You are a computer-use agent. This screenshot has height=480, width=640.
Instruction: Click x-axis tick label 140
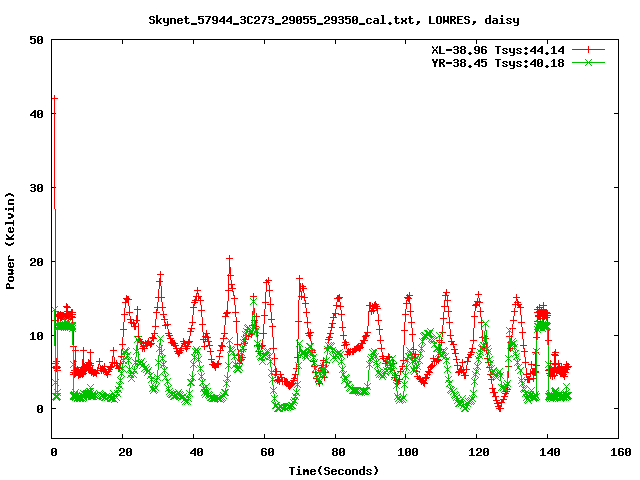(x=550, y=452)
